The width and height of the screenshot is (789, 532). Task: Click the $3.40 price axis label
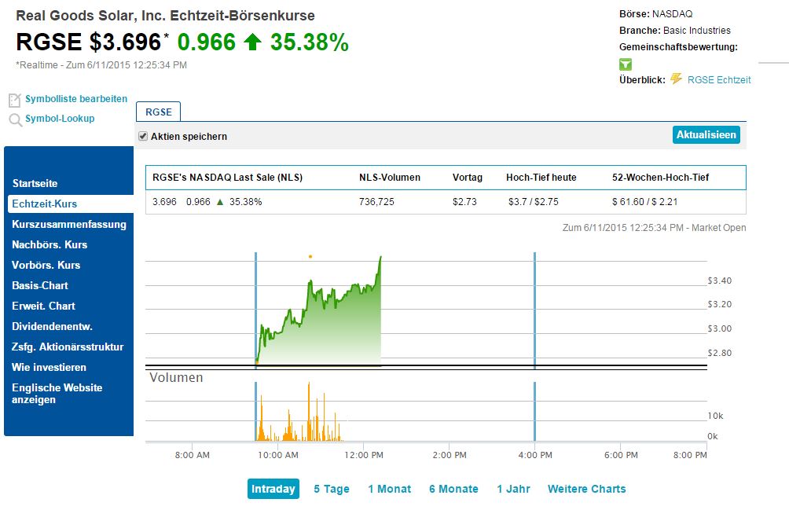tap(720, 281)
